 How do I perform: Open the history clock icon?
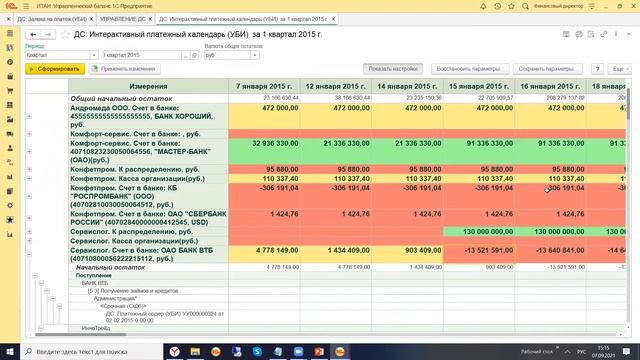click(497, 6)
